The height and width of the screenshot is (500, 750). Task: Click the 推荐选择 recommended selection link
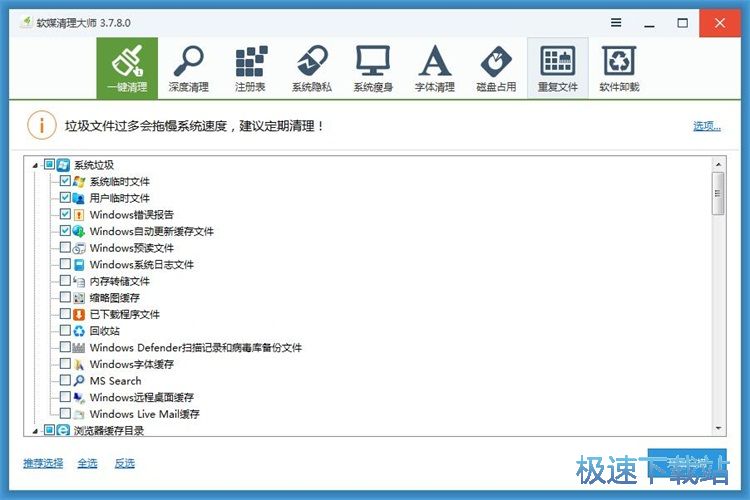43,463
